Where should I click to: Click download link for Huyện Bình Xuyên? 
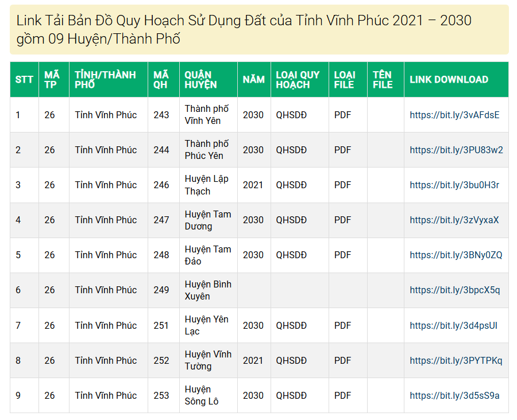456,290
